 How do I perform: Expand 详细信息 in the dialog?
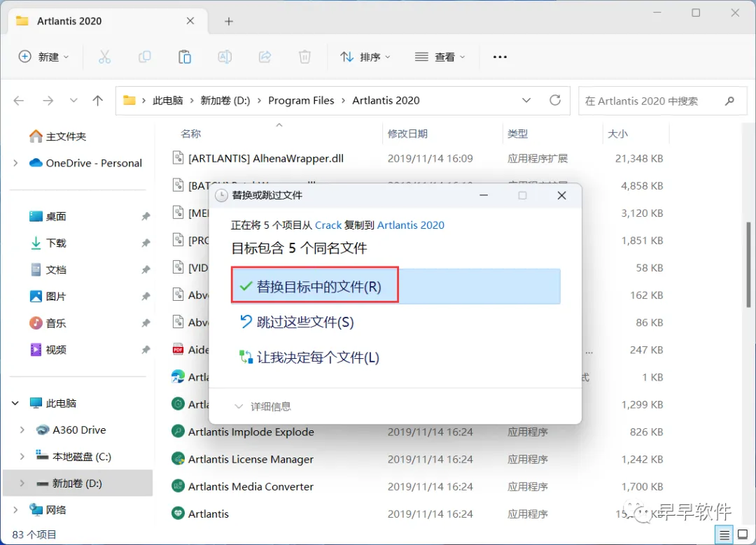pyautogui.click(x=262, y=406)
